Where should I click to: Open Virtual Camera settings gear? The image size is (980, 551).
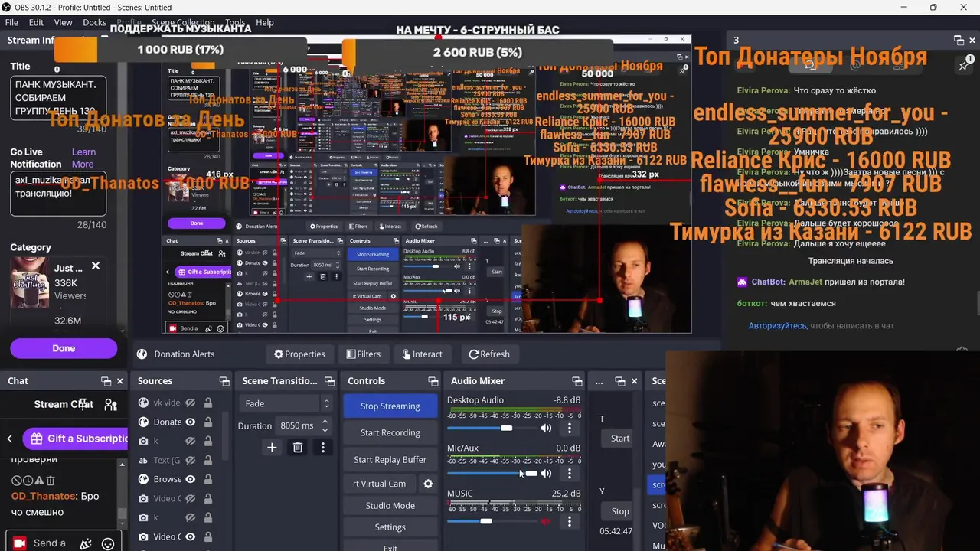428,484
